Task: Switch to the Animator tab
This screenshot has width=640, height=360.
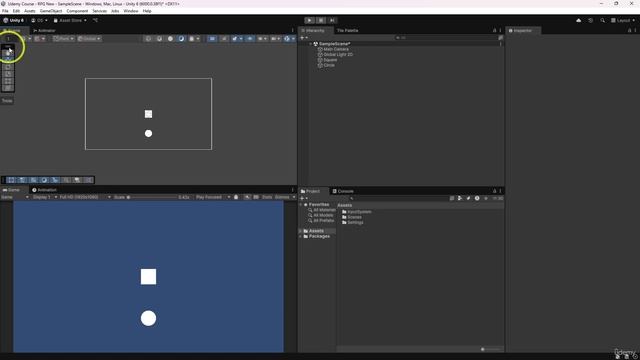Action: coord(44,31)
